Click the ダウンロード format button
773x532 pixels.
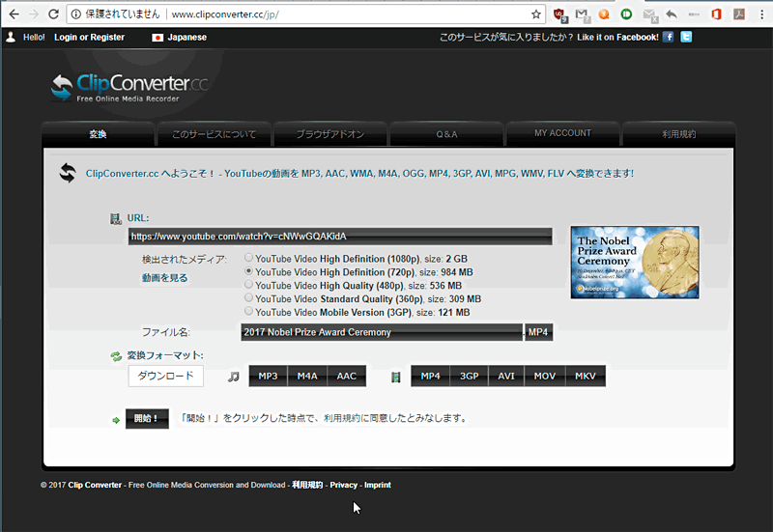(x=165, y=376)
